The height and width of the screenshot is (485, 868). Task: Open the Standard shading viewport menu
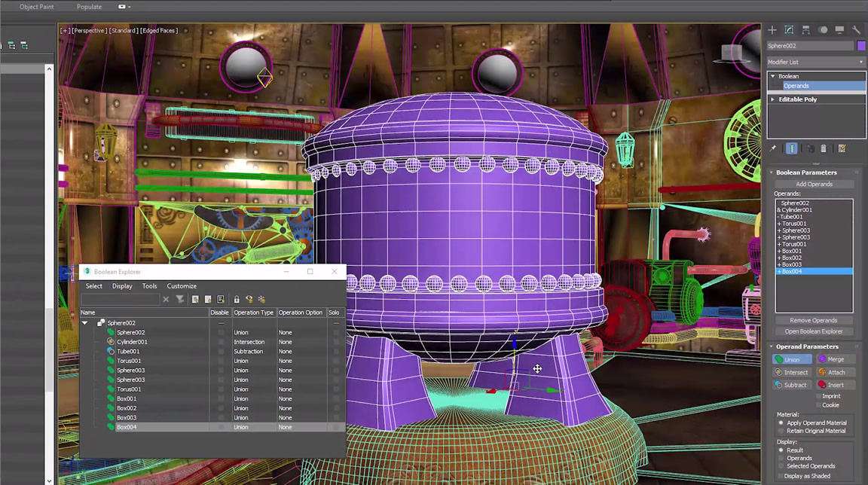click(123, 30)
